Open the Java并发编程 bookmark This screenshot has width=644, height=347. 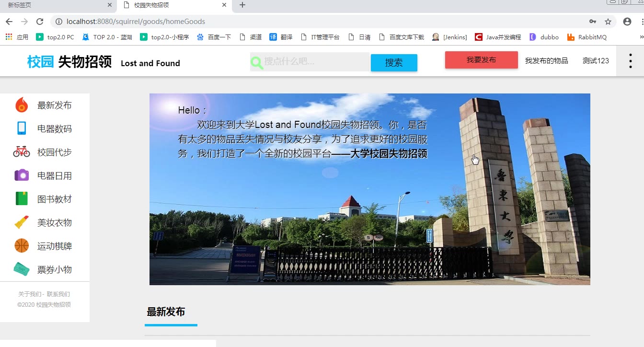coord(498,37)
